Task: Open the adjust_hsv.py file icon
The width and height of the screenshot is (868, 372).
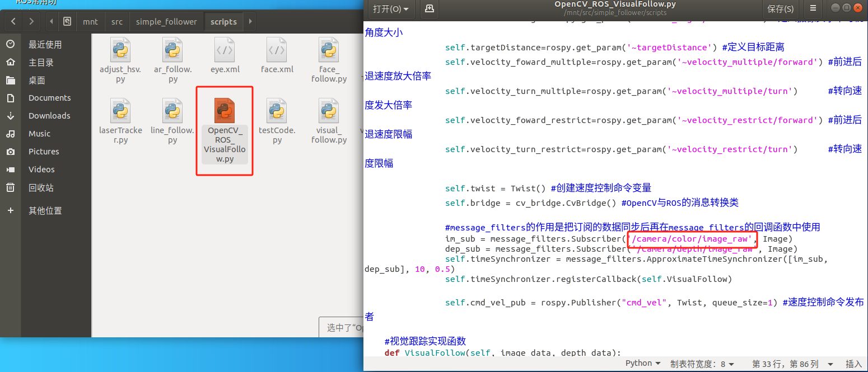Action: 120,50
